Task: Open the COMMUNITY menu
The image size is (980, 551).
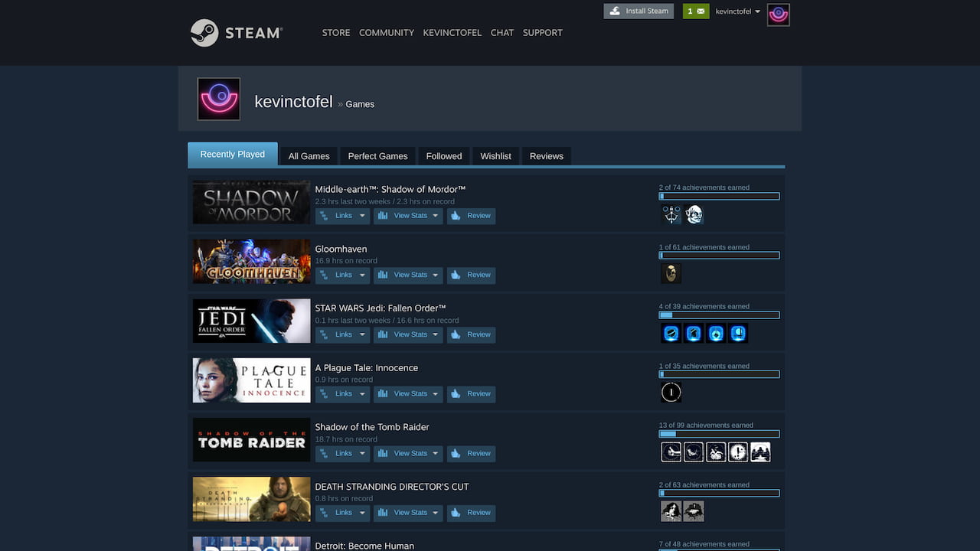Action: point(387,33)
